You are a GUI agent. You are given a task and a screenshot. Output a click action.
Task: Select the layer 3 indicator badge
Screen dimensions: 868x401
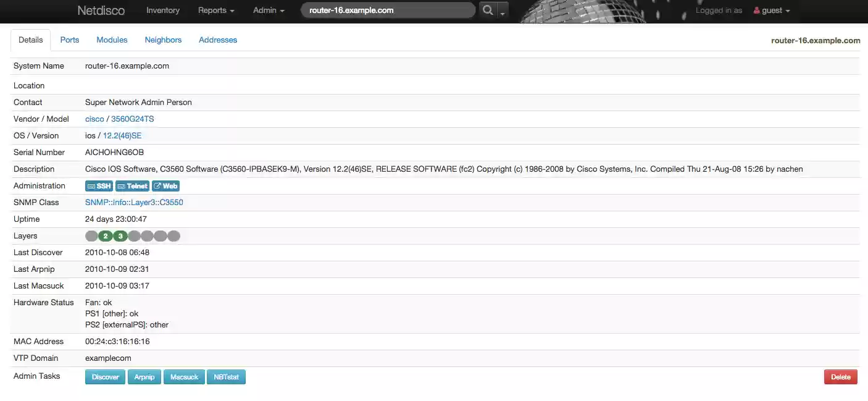tap(119, 235)
